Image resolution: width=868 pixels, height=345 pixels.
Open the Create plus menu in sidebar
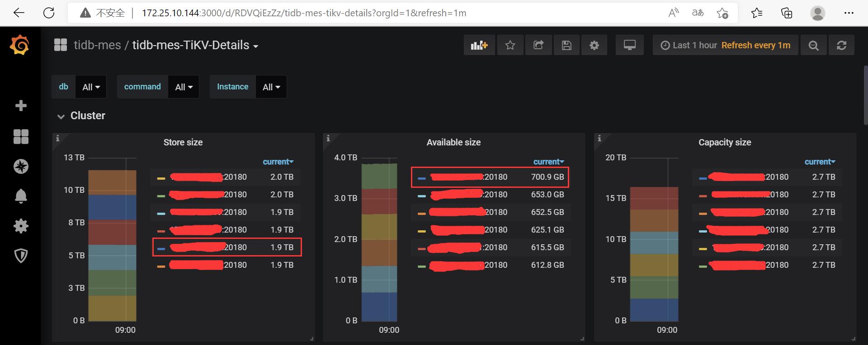click(21, 106)
